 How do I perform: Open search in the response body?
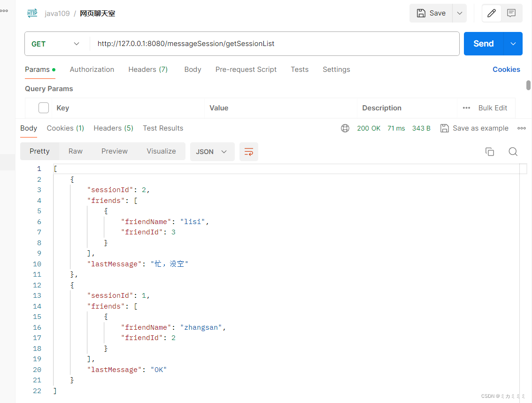pyautogui.click(x=513, y=152)
